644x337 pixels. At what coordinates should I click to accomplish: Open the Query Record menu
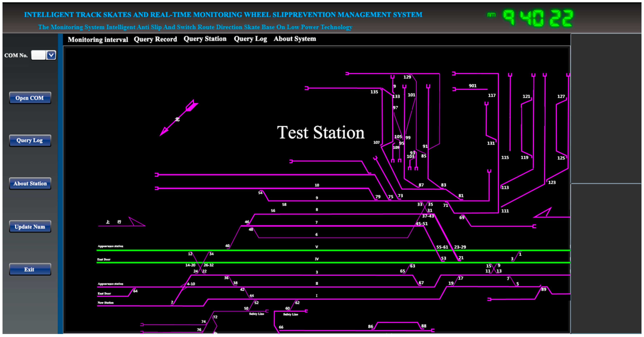click(x=155, y=39)
